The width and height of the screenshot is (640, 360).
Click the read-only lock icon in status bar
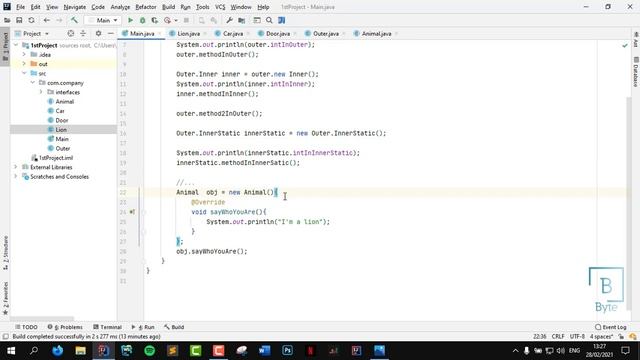pyautogui.click(x=621, y=337)
